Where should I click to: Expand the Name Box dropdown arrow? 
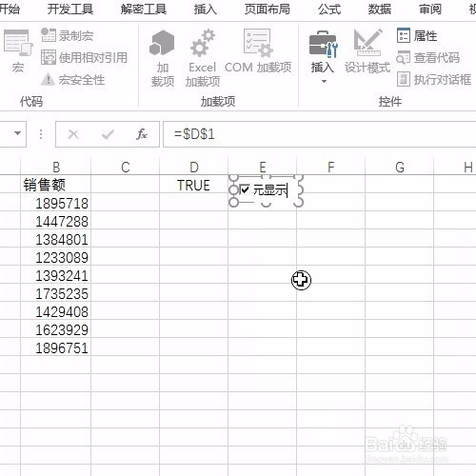[18, 133]
